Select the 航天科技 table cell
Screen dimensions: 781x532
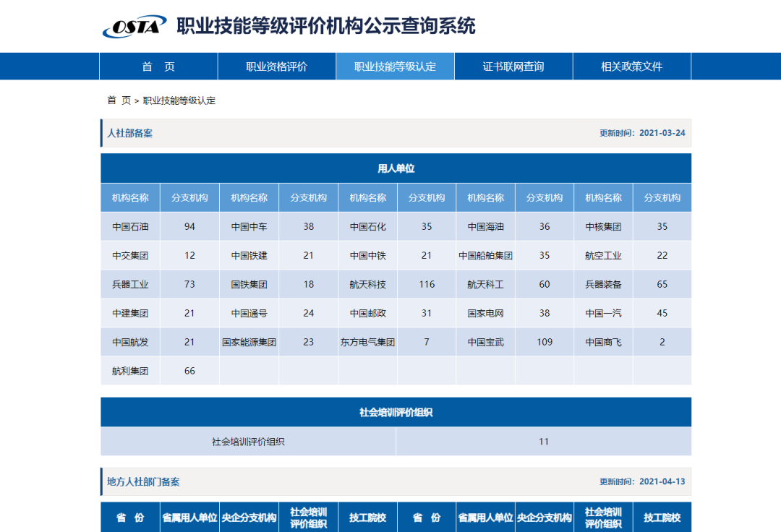point(367,284)
